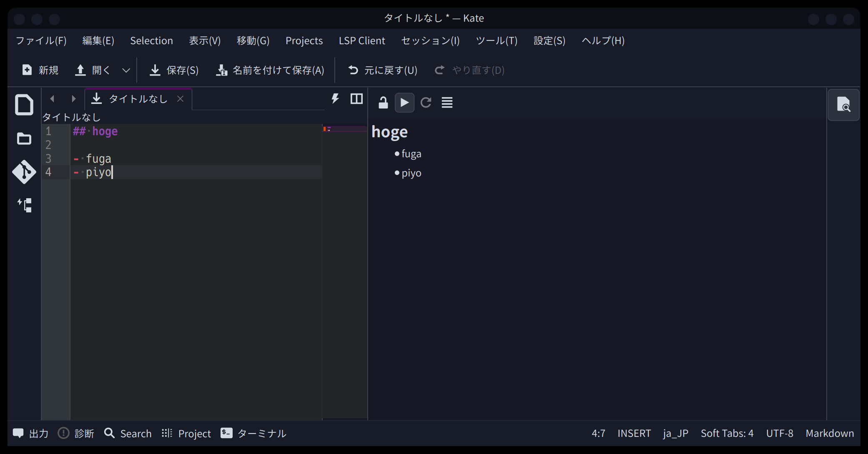Open the UTF-8 encoding selector
868x454 pixels.
point(779,434)
